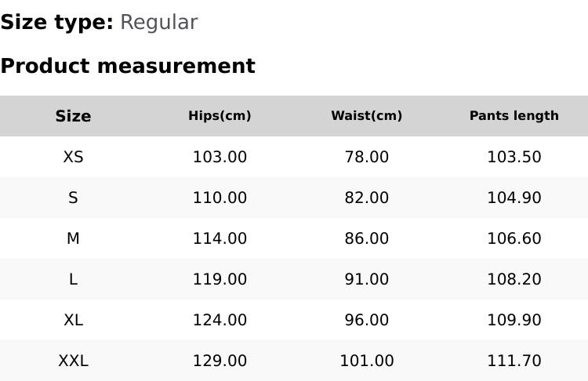Viewport: 588px width, 381px height.
Task: Click XS hips value 103.00
Action: (x=220, y=157)
